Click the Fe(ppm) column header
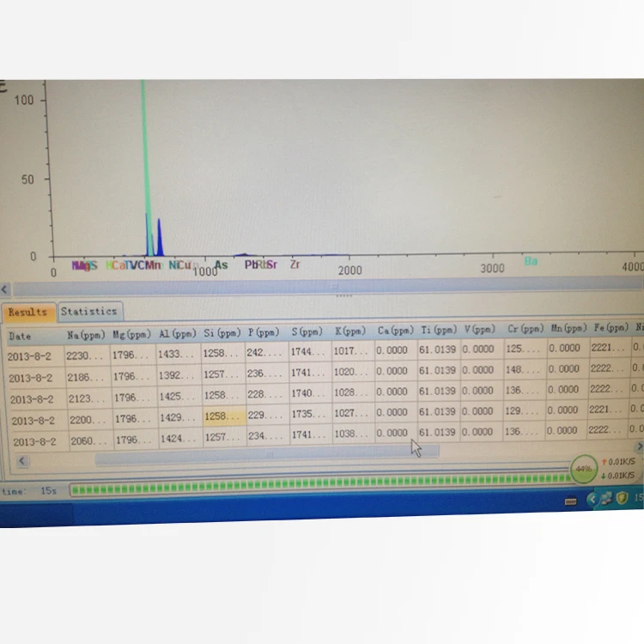The width and height of the screenshot is (644, 644). click(611, 327)
